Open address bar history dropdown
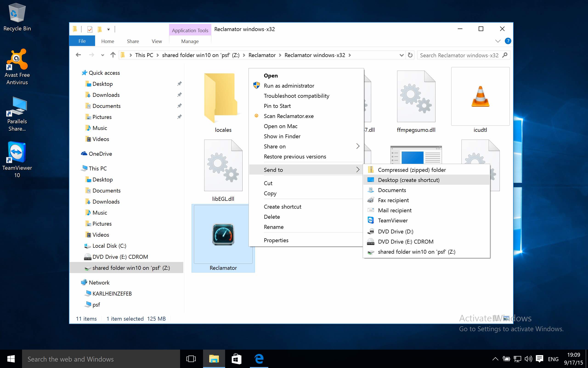Viewport: 588px width, 368px height. point(401,55)
